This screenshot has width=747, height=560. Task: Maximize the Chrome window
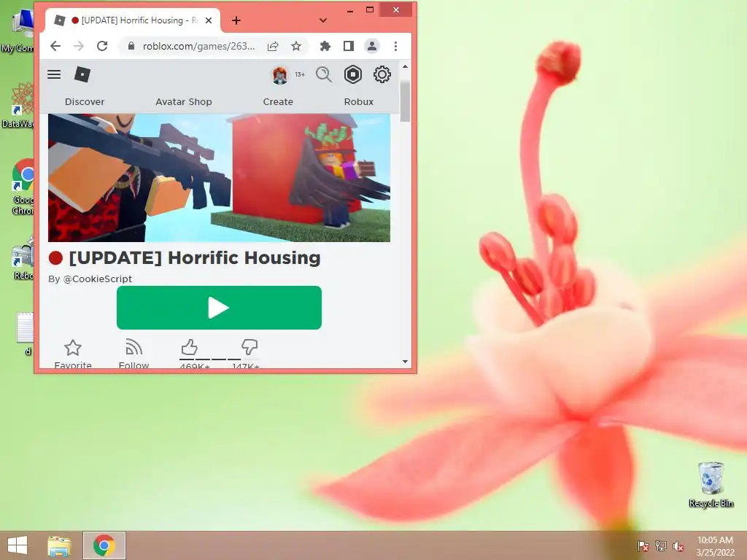(x=370, y=10)
